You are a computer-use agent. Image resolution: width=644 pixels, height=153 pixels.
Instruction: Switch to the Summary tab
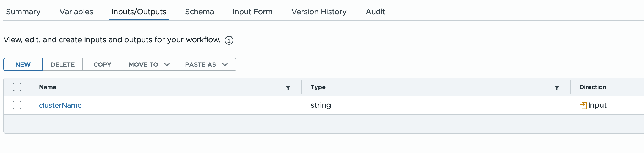click(23, 12)
